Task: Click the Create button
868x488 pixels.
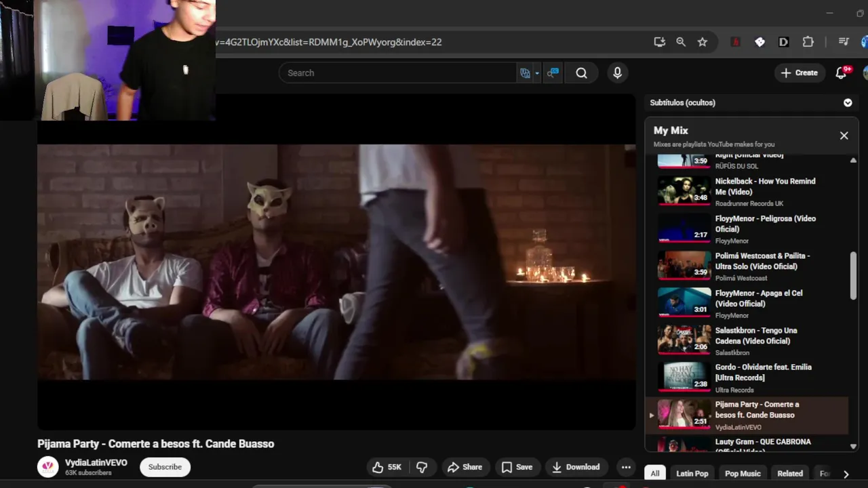Action: 799,73
